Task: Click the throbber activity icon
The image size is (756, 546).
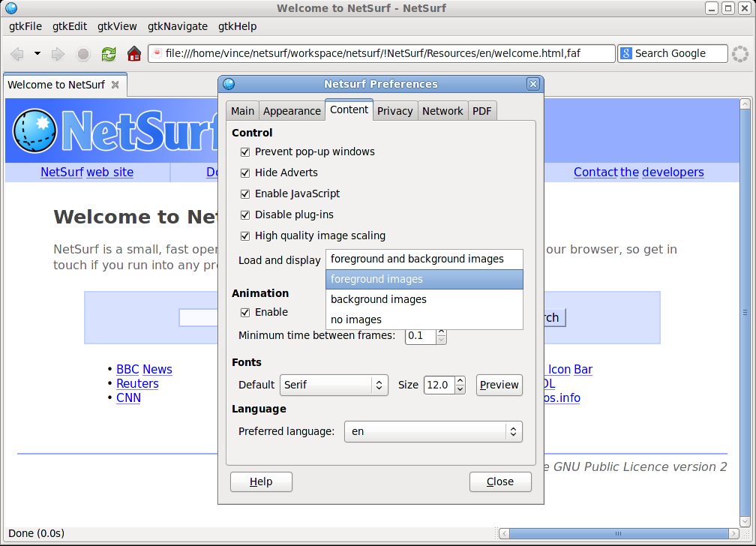Action: pos(740,53)
